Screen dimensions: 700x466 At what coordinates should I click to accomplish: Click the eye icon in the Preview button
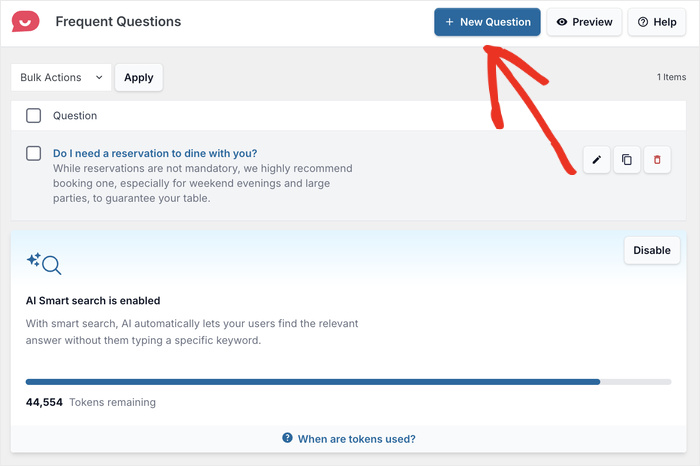click(563, 22)
